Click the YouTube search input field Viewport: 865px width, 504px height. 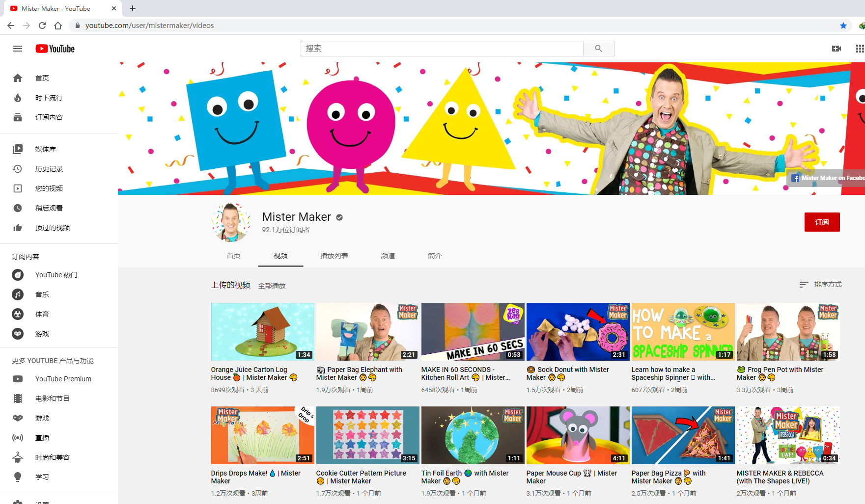442,49
